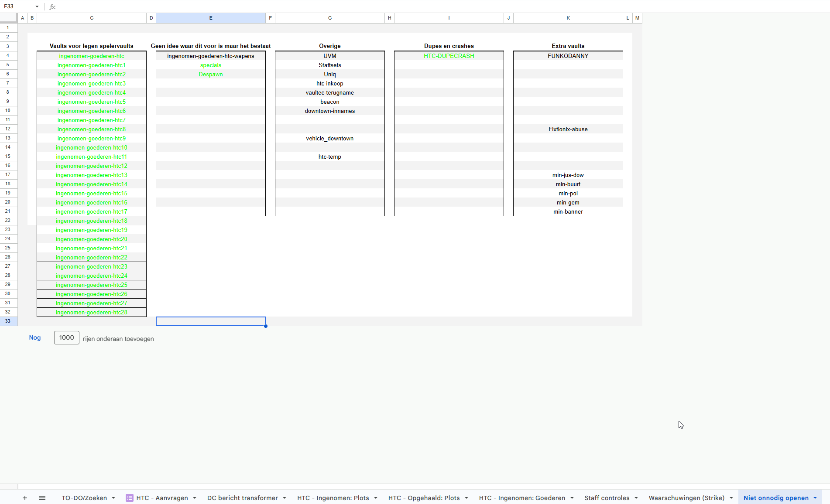Click the fx formula icon

52,7
